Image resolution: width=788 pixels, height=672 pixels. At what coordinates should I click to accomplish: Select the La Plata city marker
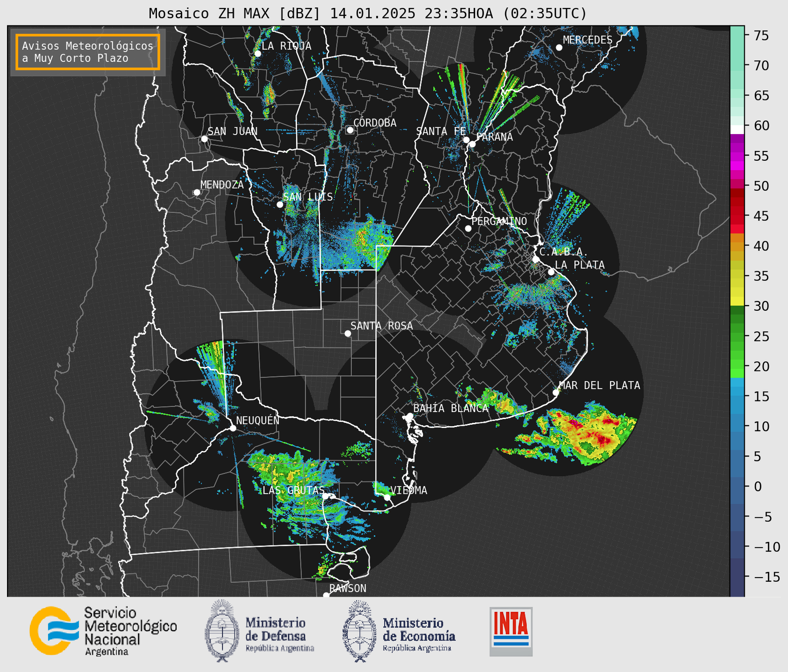[x=551, y=272]
